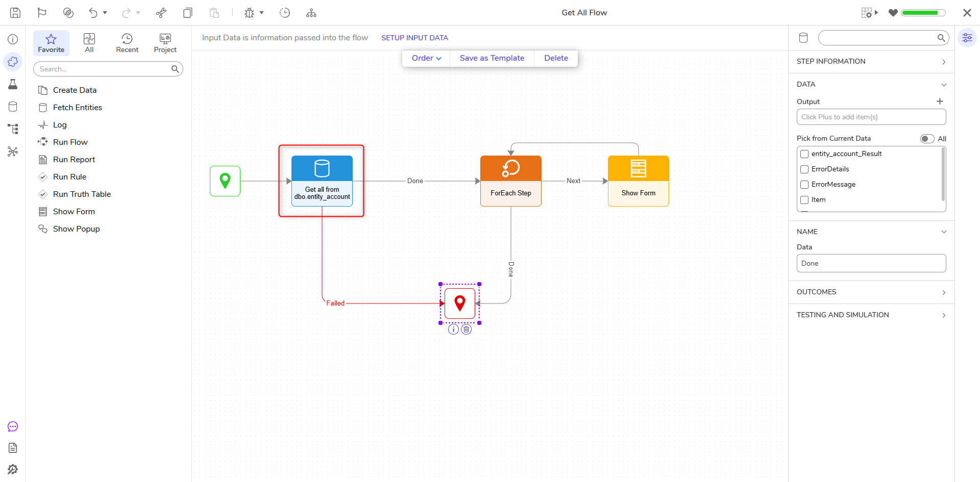Open the settings gear icon in sidebar

(13, 469)
